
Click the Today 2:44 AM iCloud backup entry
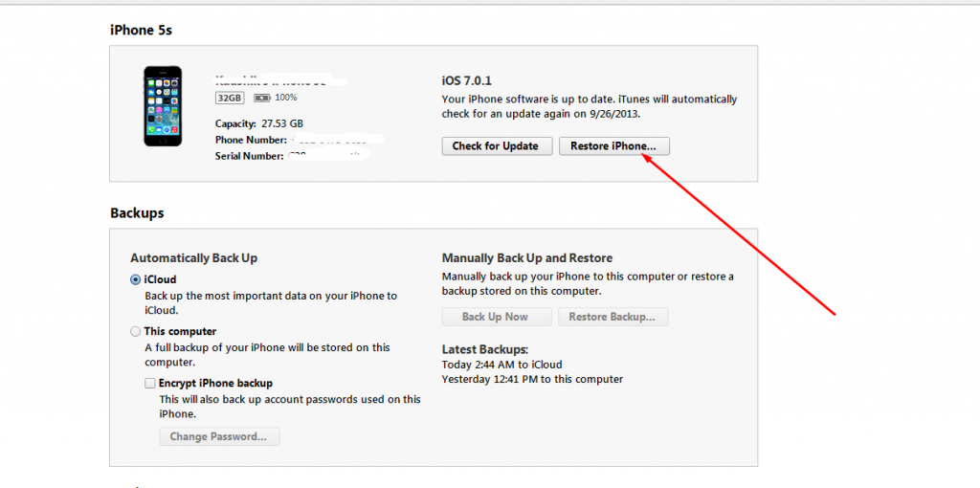[x=501, y=365]
